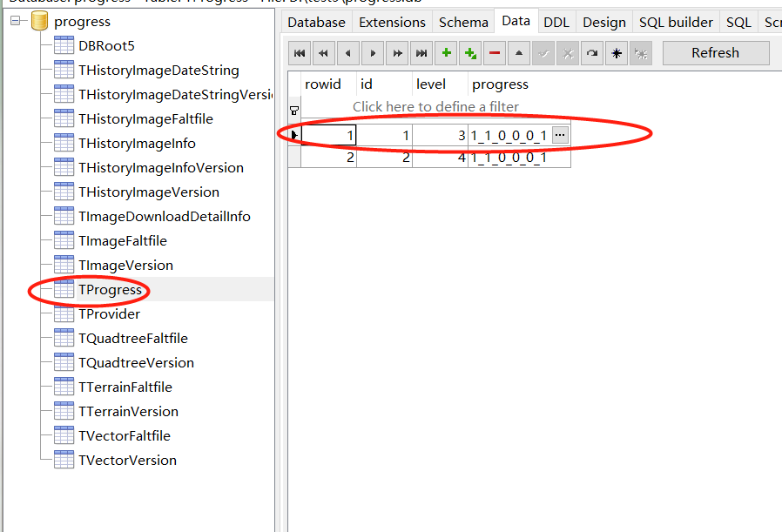Screen dimensions: 782x532
Task: Sort by the rowid column header
Action: point(328,84)
